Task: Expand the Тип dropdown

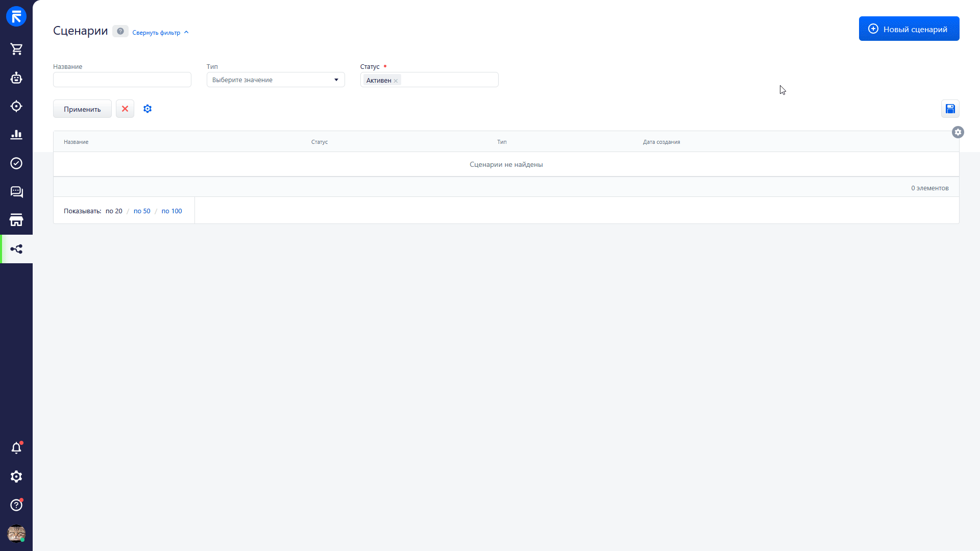Action: point(276,80)
